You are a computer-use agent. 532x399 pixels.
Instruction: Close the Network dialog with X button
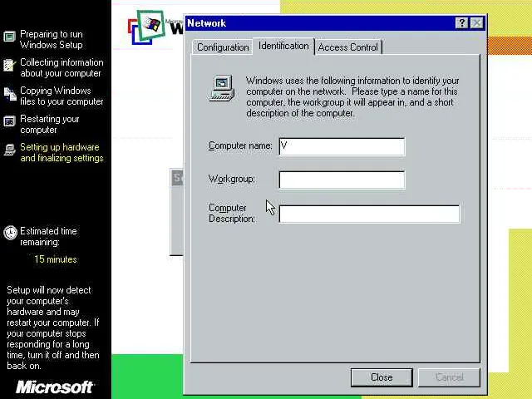click(477, 23)
